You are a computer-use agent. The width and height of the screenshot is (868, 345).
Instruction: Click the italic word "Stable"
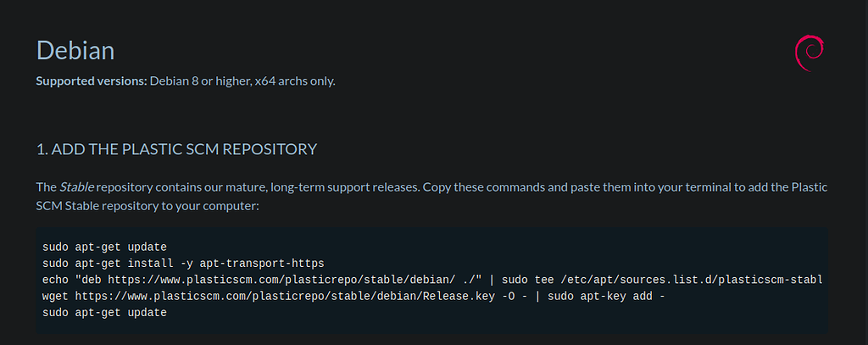(76, 186)
